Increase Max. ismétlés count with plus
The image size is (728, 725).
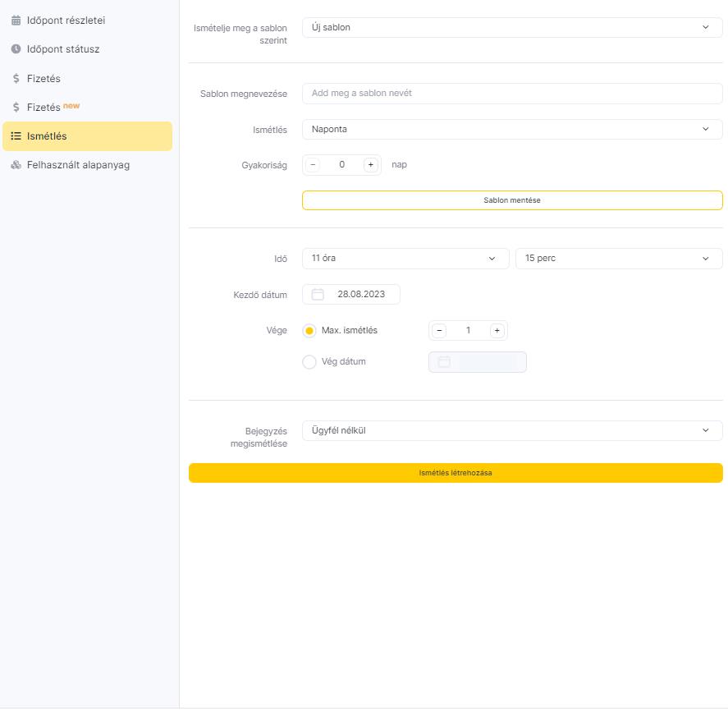coord(497,331)
